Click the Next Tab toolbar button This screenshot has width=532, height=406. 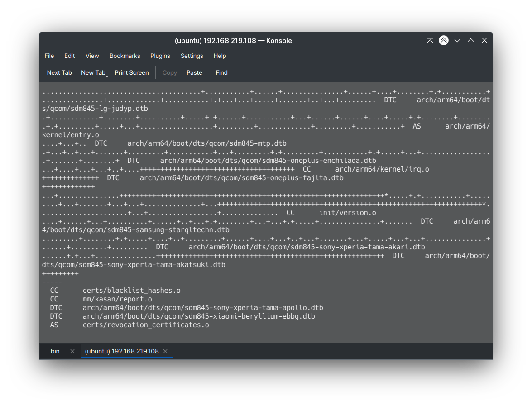coord(59,72)
